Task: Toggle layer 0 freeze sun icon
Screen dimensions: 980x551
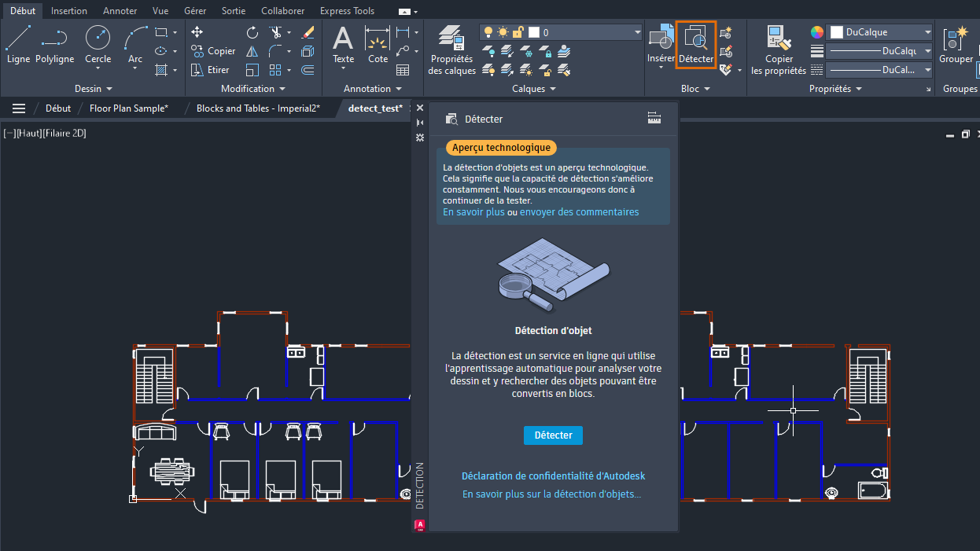Action: click(503, 32)
